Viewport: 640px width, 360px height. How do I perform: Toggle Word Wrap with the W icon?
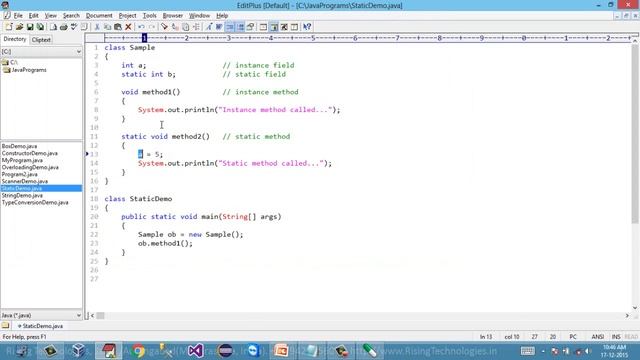219,27
